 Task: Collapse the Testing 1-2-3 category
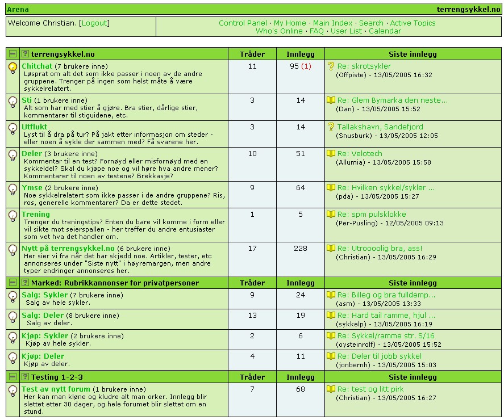[x=13, y=377]
